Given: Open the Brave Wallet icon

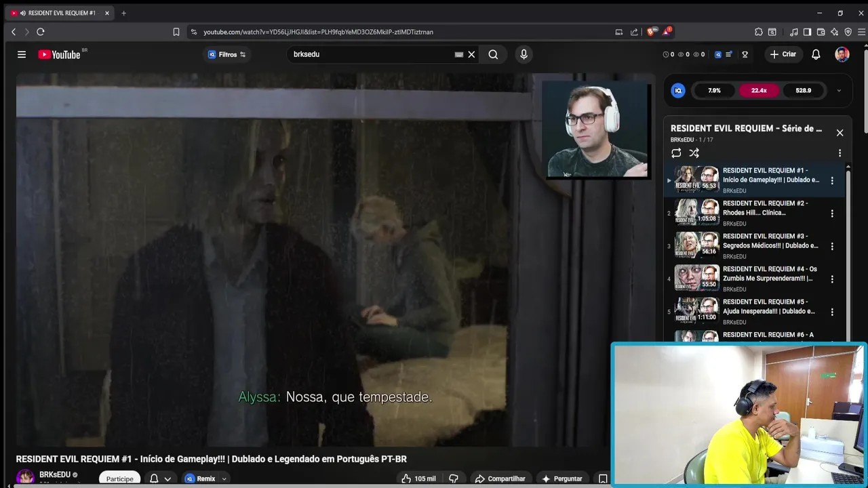Looking at the screenshot, I should pos(821,32).
